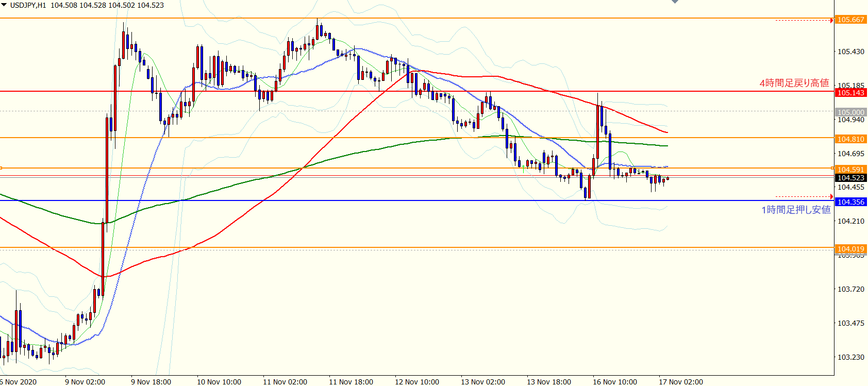Image resolution: width=868 pixels, height=386 pixels.
Task: Click the 103.230 price scale value
Action: pyautogui.click(x=851, y=357)
